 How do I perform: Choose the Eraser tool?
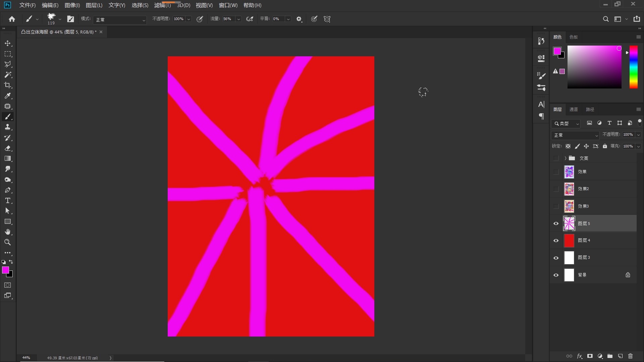click(8, 148)
